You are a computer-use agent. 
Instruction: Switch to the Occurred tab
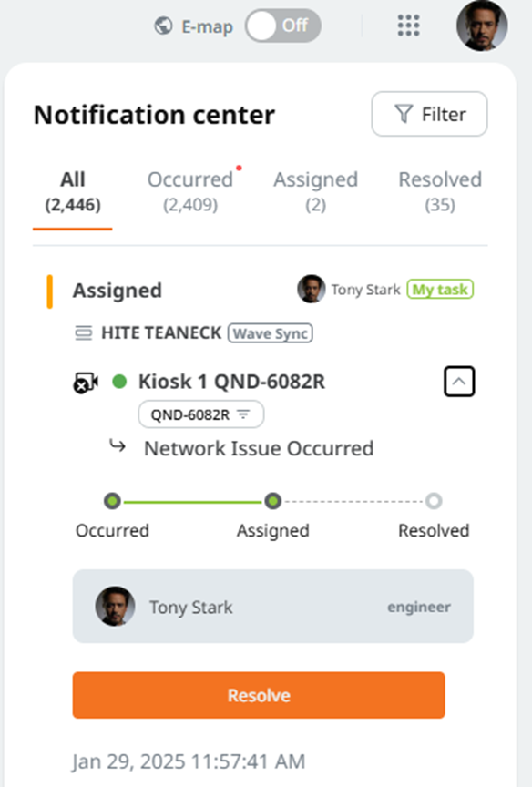190,191
